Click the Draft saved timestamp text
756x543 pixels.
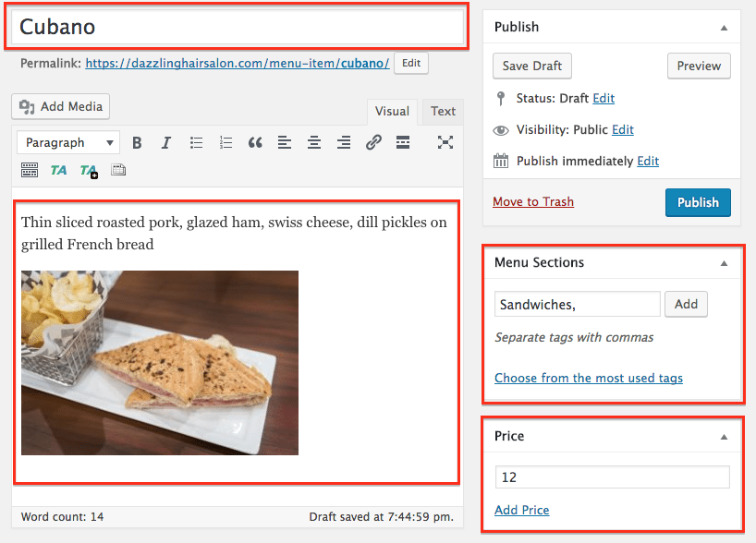(x=382, y=517)
